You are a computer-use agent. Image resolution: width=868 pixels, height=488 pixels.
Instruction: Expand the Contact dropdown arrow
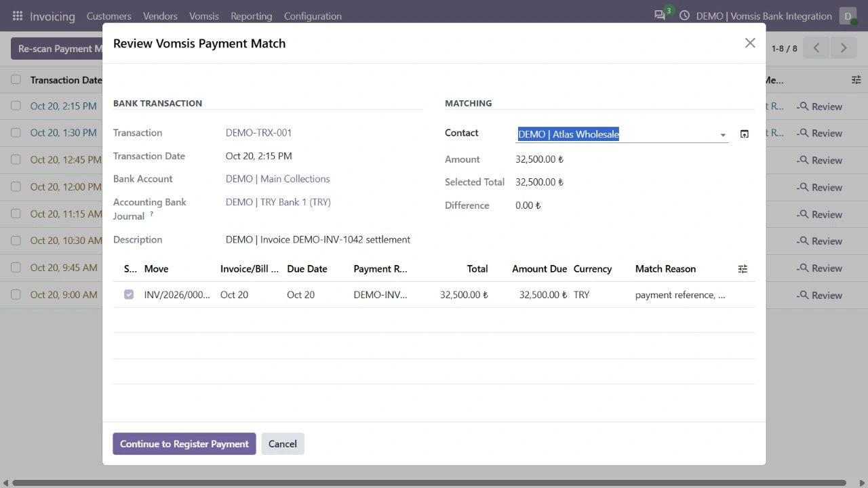(723, 135)
